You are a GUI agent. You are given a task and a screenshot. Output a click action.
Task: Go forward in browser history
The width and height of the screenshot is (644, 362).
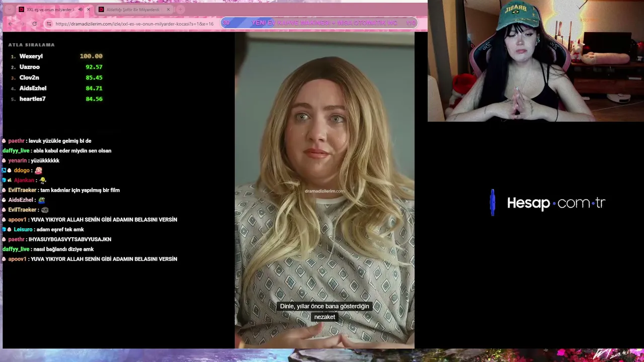click(x=23, y=24)
